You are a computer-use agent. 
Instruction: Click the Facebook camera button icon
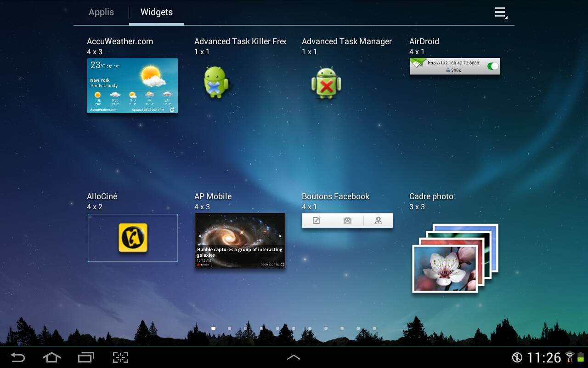click(x=347, y=220)
